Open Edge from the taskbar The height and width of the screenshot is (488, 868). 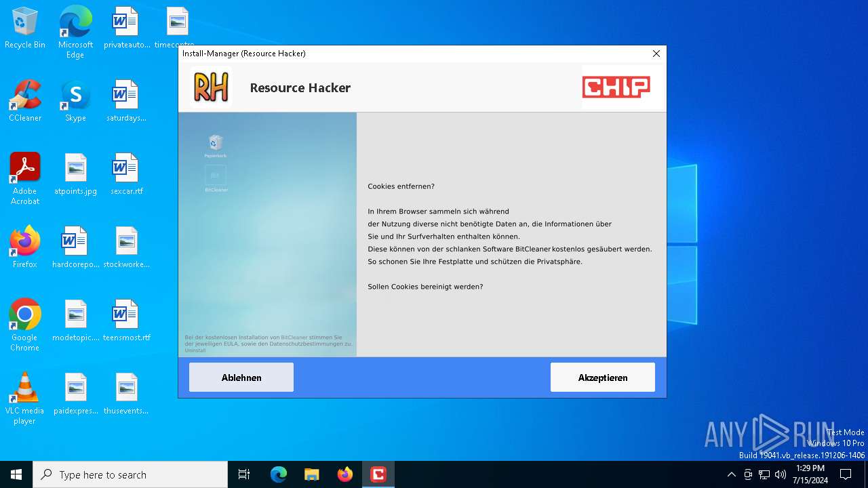pyautogui.click(x=279, y=474)
